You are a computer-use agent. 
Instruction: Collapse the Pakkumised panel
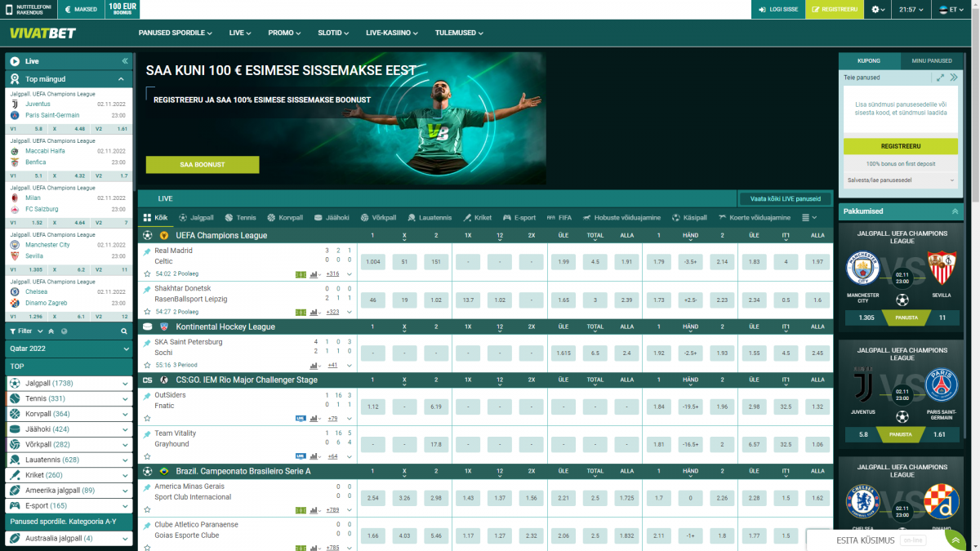click(x=955, y=211)
